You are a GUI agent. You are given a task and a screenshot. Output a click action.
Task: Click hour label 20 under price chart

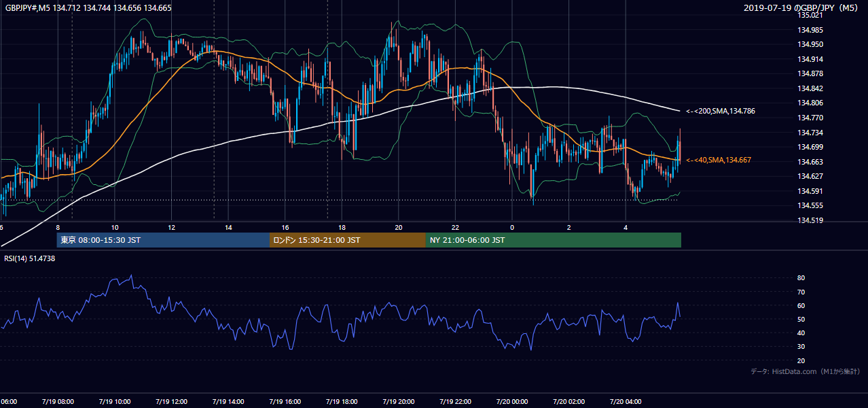click(x=399, y=227)
